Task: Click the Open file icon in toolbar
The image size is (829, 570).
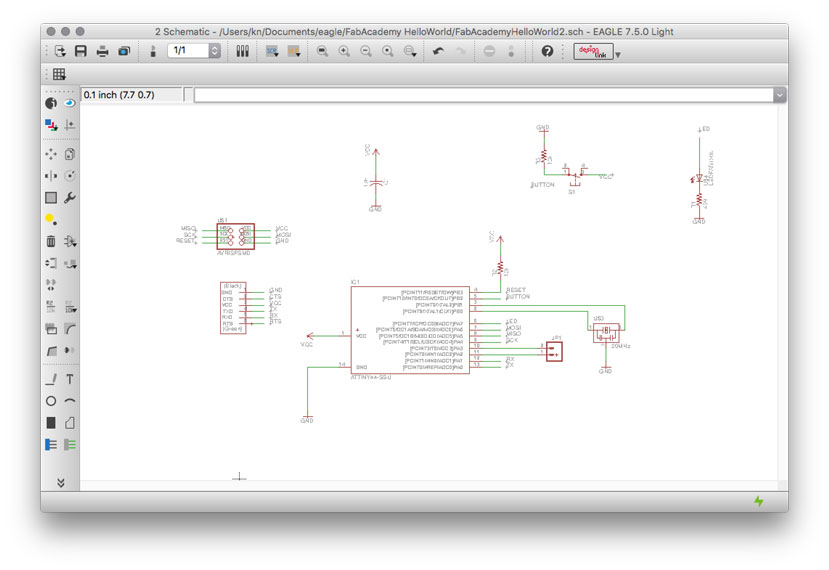Action: (x=60, y=51)
